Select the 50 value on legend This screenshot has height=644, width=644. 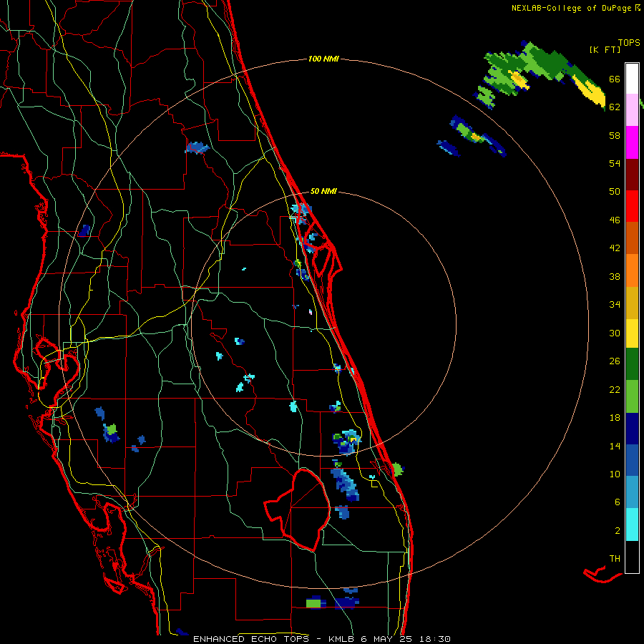coord(615,191)
